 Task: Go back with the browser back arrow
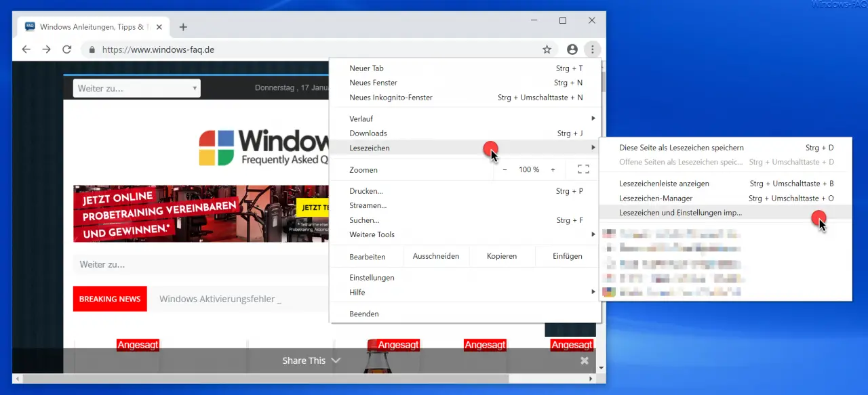[x=26, y=49]
